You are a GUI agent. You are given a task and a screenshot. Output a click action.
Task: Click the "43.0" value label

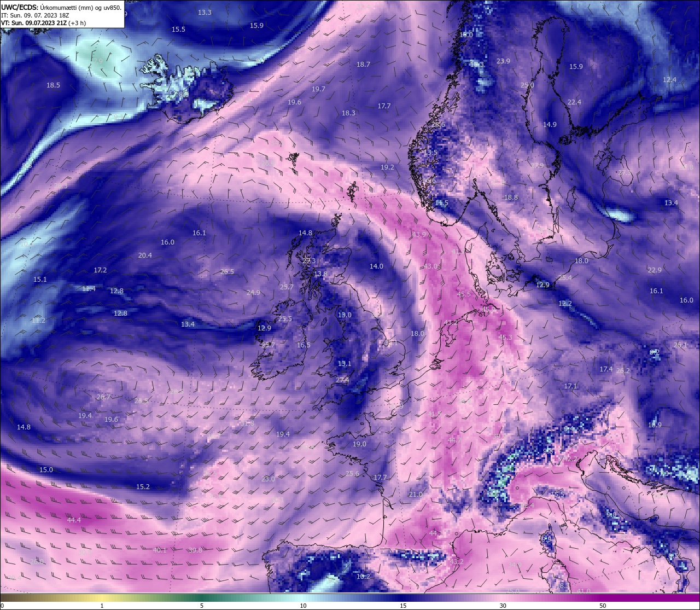(x=430, y=266)
